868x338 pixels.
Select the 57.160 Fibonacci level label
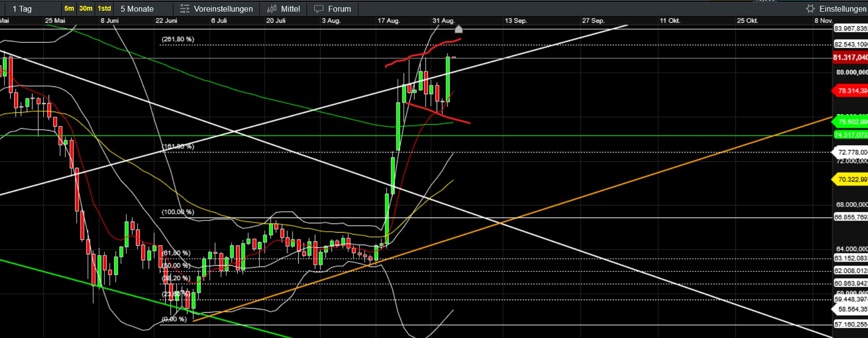[851, 324]
